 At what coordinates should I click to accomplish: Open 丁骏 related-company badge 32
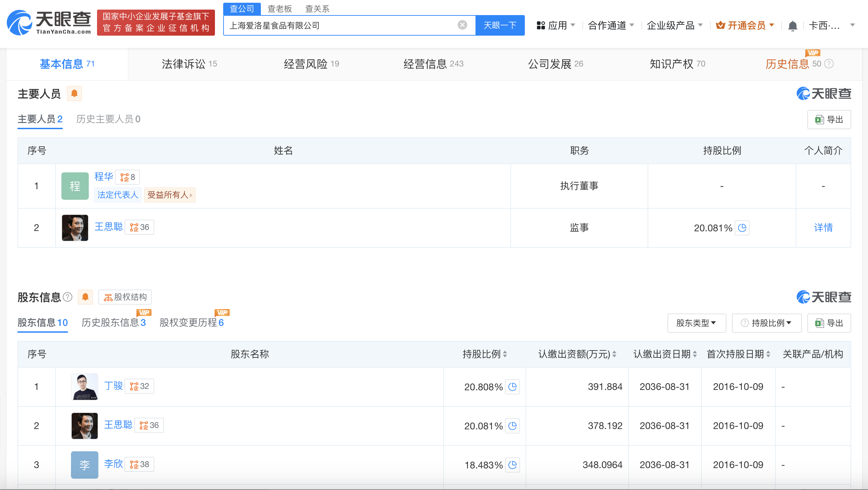click(140, 386)
